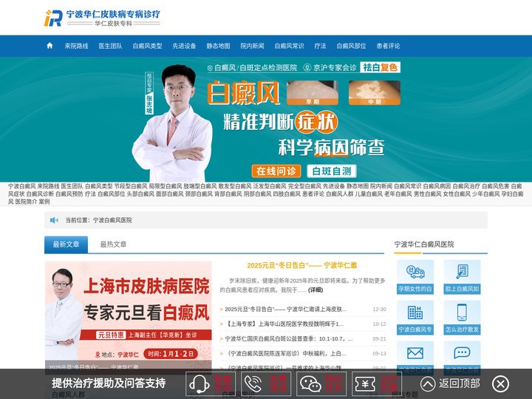Open 白癜风类型 in the navigation bar

147,46
